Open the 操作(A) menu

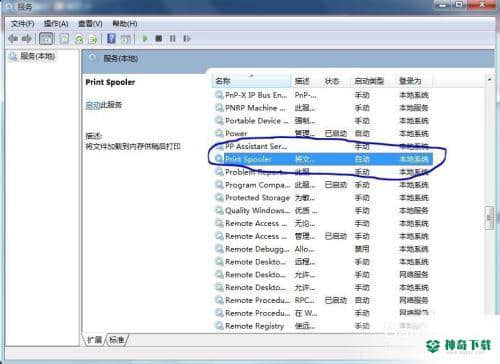56,24
